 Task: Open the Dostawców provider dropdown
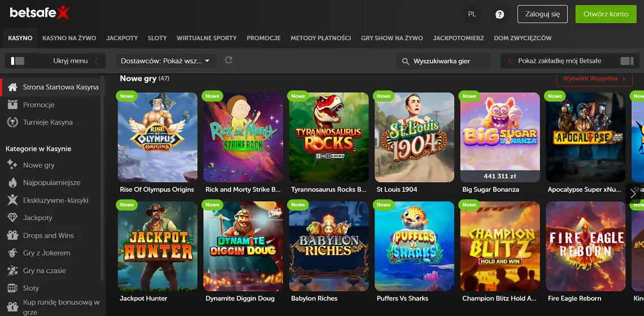click(165, 61)
